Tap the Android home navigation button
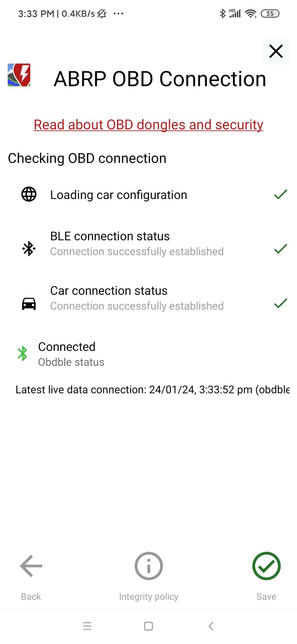 [x=148, y=626]
